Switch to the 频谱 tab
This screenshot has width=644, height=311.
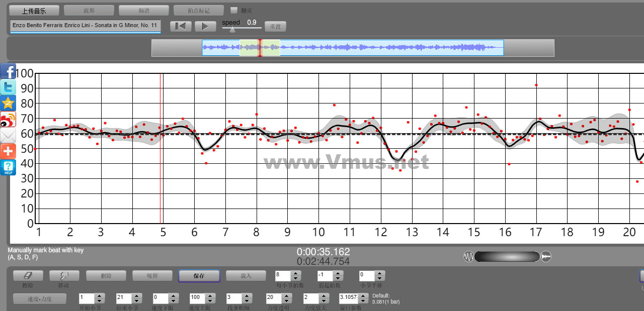144,10
